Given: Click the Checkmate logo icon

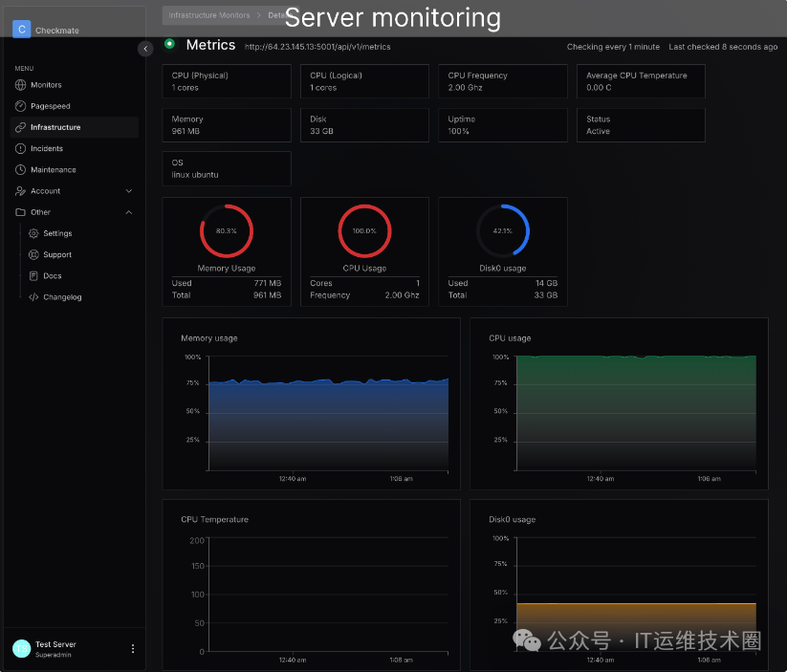Looking at the screenshot, I should 22,29.
